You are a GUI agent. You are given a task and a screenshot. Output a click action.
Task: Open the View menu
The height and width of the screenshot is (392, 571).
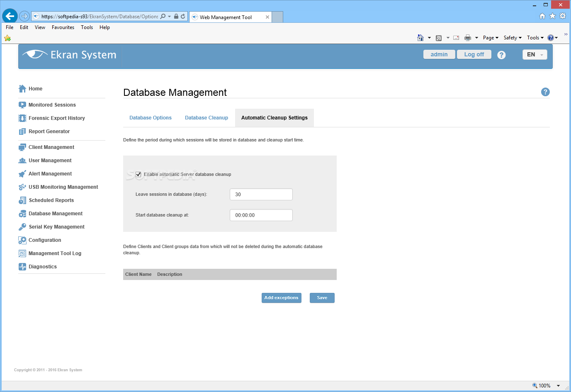(x=40, y=27)
